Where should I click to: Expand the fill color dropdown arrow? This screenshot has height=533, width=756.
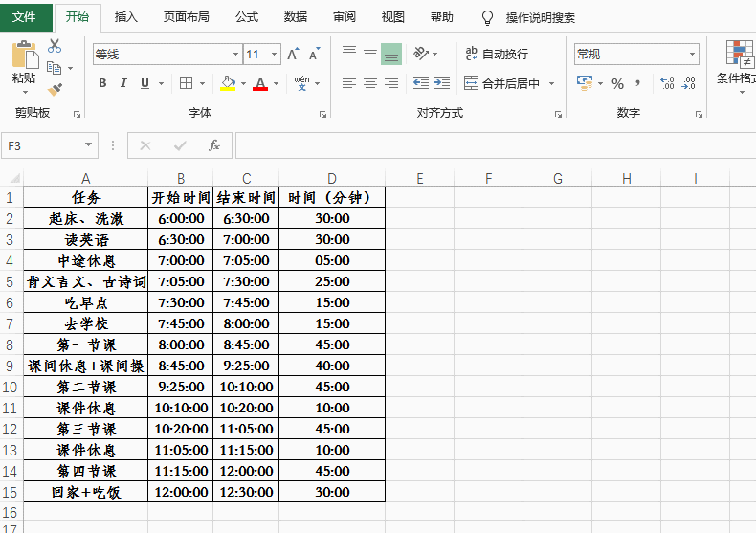pyautogui.click(x=243, y=84)
